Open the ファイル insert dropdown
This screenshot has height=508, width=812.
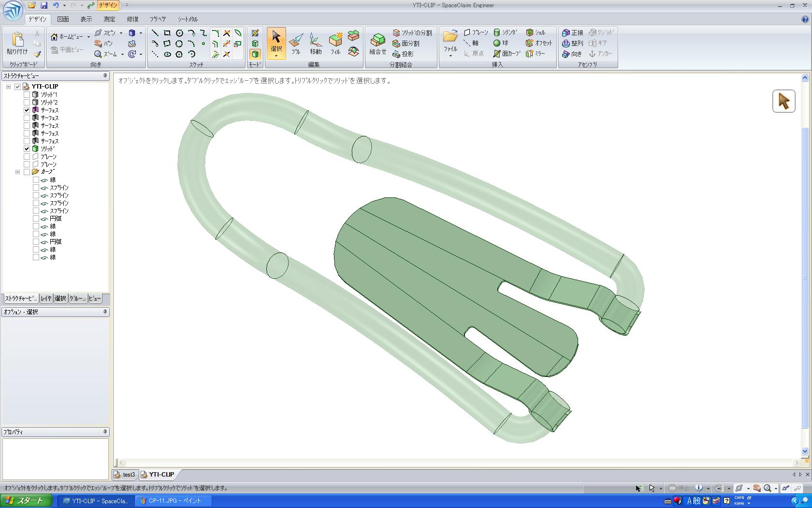450,56
